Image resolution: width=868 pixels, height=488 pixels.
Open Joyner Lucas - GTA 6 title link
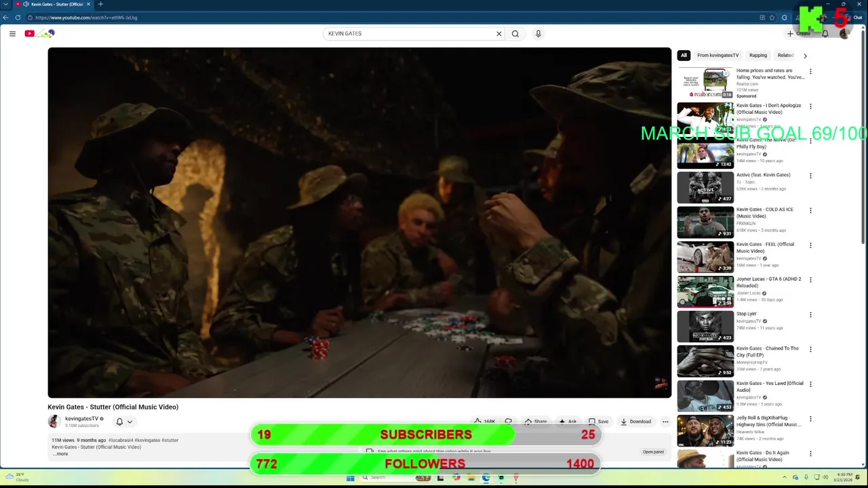click(769, 282)
